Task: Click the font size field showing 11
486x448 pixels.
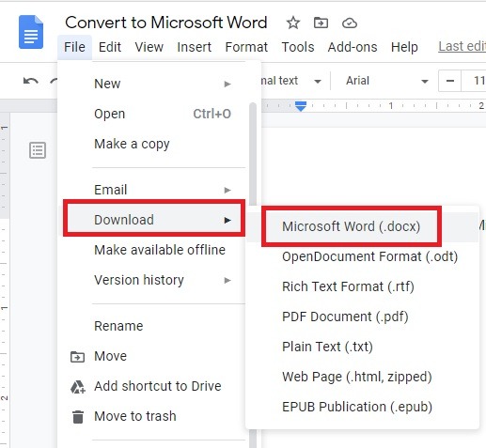Action: (474, 81)
